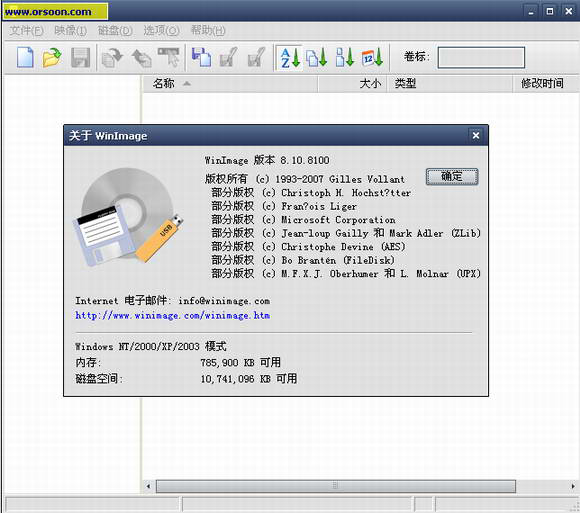Click the 'Christophe Devine (AES)' line
The width and height of the screenshot is (580, 513).
point(308,246)
